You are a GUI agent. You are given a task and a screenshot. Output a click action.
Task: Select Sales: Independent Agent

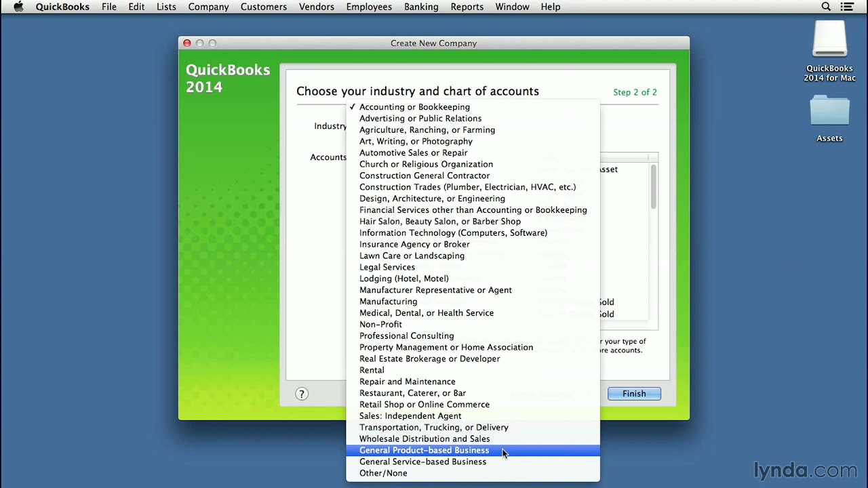coord(473,416)
